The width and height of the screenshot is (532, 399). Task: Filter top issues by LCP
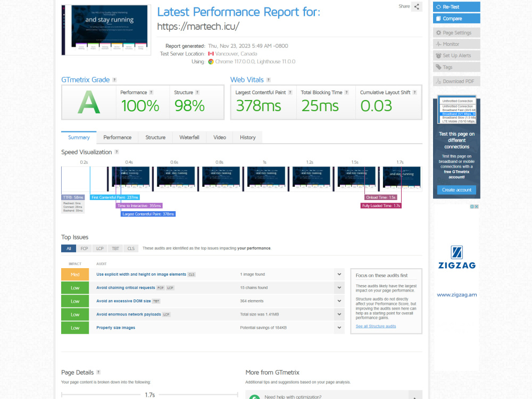tap(100, 248)
